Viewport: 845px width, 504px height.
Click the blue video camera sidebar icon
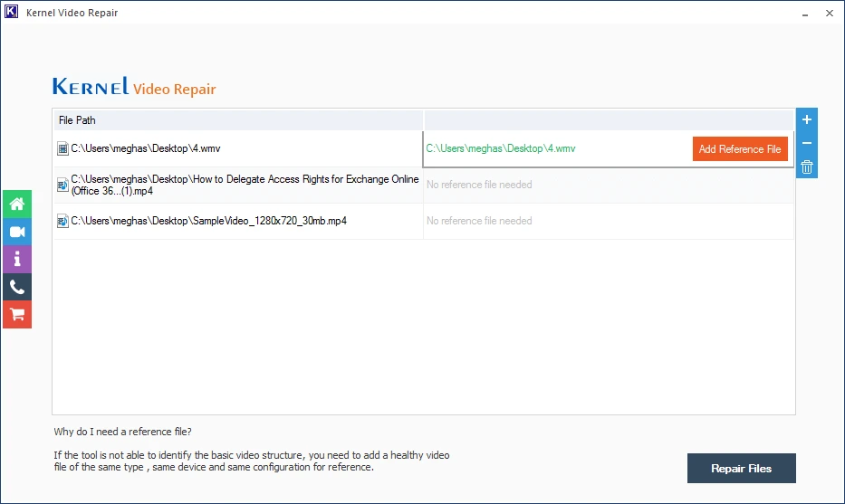click(x=16, y=232)
